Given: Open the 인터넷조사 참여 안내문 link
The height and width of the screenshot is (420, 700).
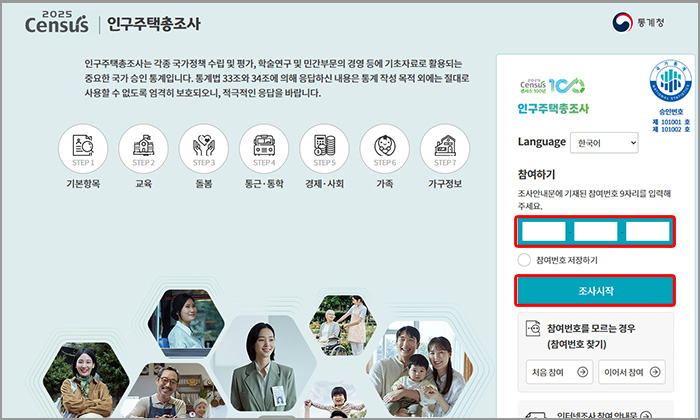Looking at the screenshot, I should point(604,415).
